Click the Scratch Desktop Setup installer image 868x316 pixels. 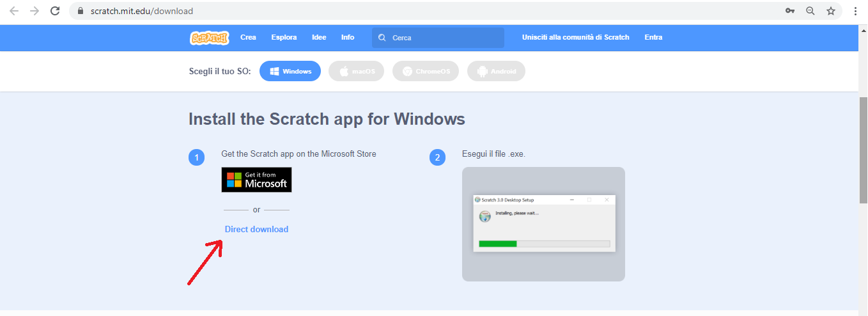[x=544, y=223]
